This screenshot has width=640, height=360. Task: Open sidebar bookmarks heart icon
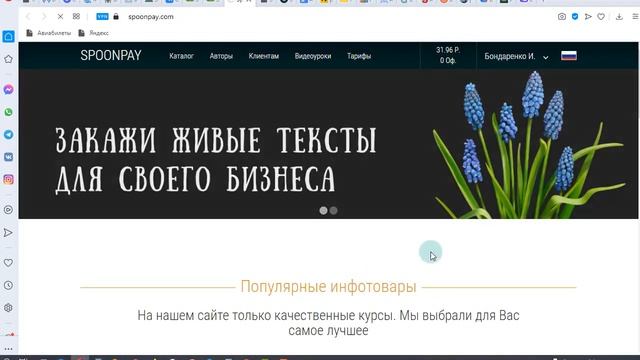pos(8,263)
